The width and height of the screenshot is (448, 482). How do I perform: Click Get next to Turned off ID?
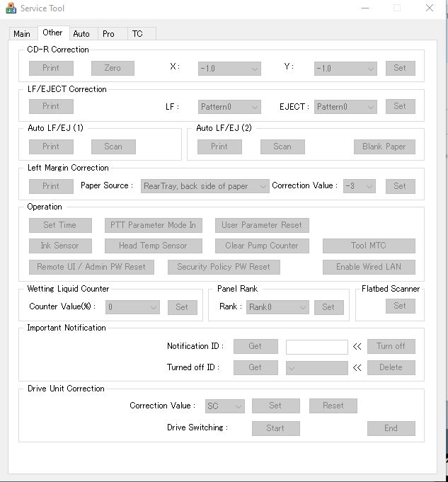pos(255,367)
